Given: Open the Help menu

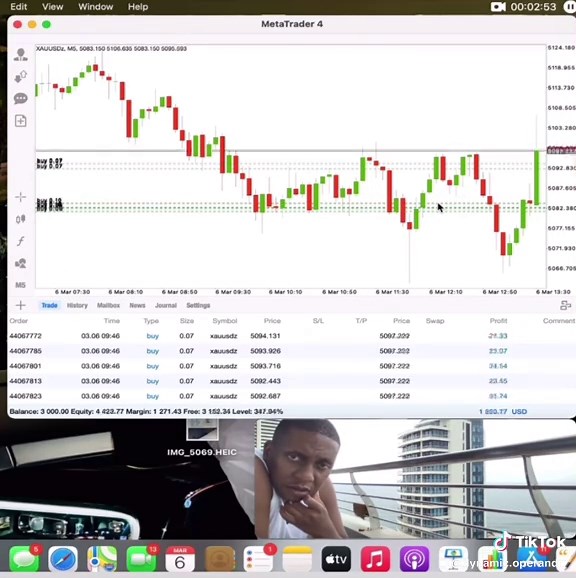Looking at the screenshot, I should coord(138,7).
